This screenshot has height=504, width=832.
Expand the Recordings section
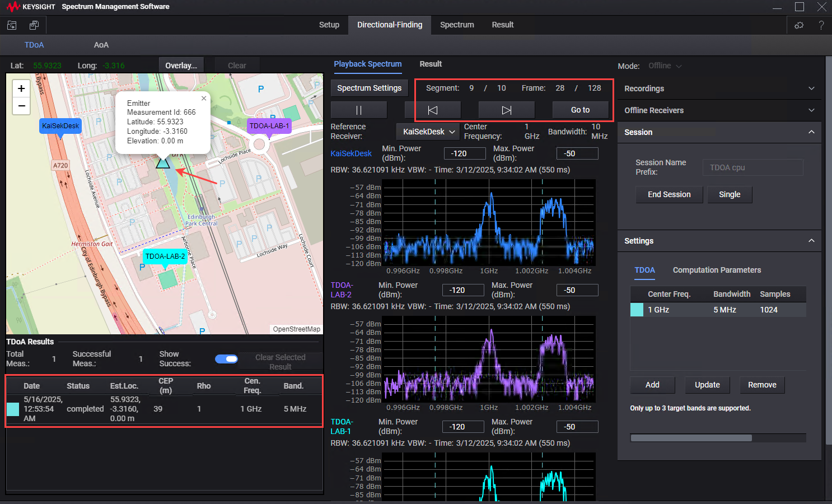(719, 88)
